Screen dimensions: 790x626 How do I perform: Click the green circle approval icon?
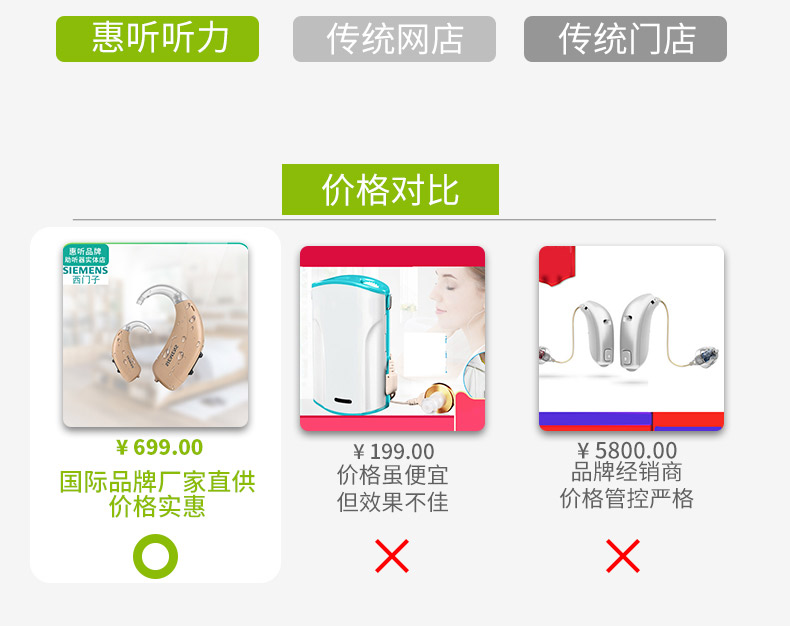(x=155, y=556)
